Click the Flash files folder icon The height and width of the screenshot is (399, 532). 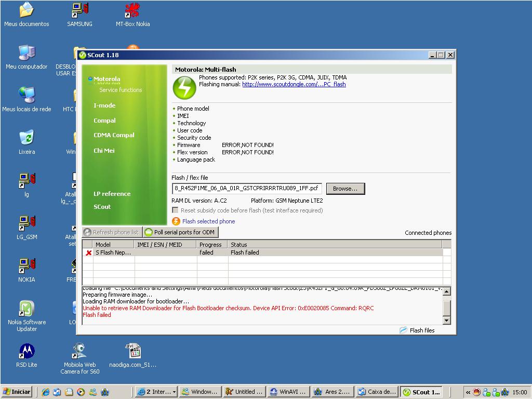point(403,330)
